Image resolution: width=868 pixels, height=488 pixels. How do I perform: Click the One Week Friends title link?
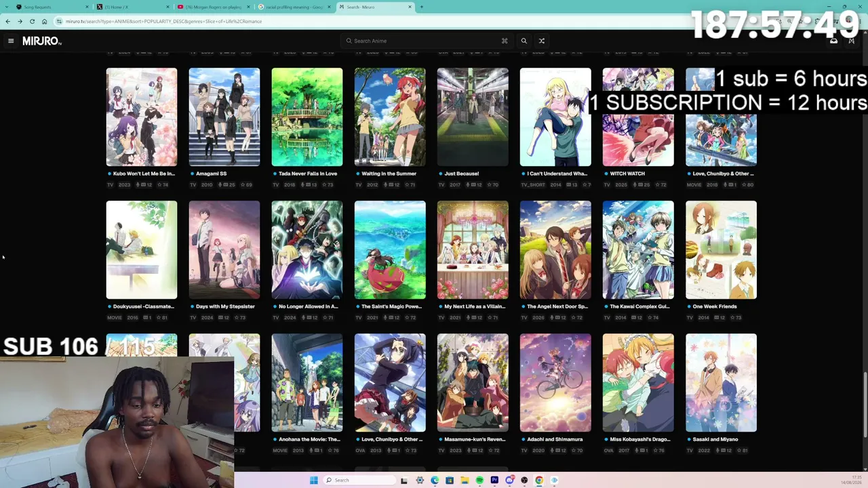coord(715,306)
